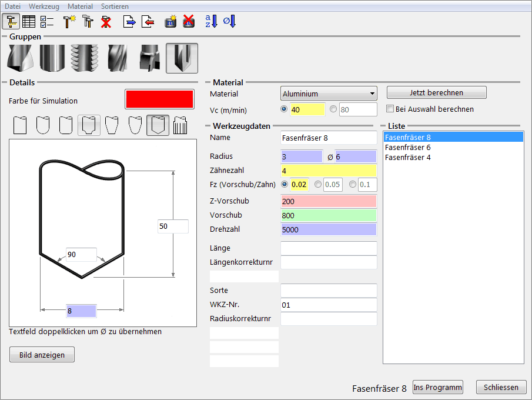
Task: Select the twist drill tool group
Action: click(x=21, y=58)
